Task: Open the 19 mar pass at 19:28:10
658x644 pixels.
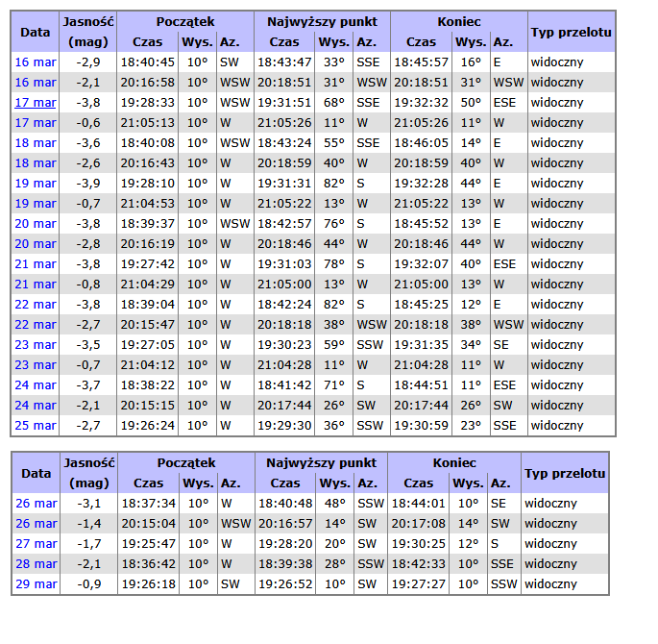Action: [36, 183]
